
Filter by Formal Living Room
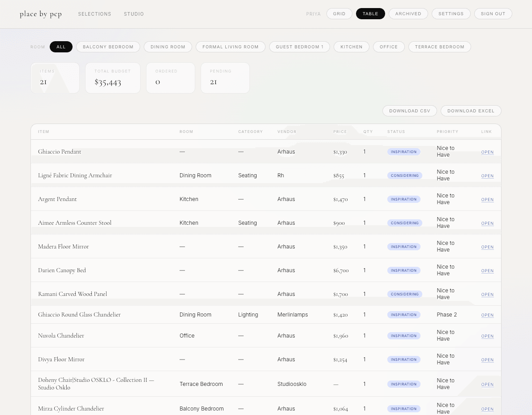click(230, 47)
